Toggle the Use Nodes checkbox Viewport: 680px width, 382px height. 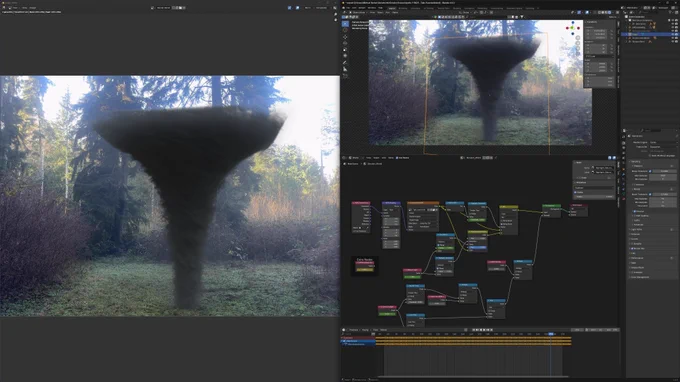point(397,158)
